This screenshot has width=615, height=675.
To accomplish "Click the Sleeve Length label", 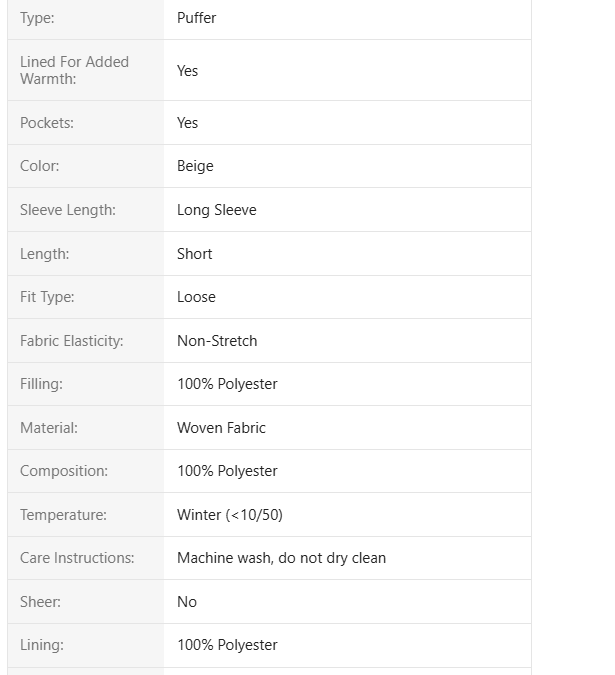I will pyautogui.click(x=68, y=210).
